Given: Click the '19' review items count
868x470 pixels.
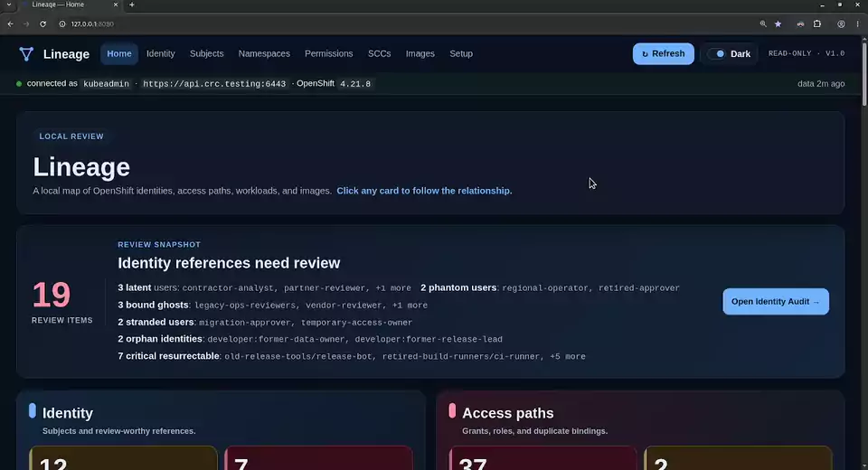Looking at the screenshot, I should click(x=51, y=295).
